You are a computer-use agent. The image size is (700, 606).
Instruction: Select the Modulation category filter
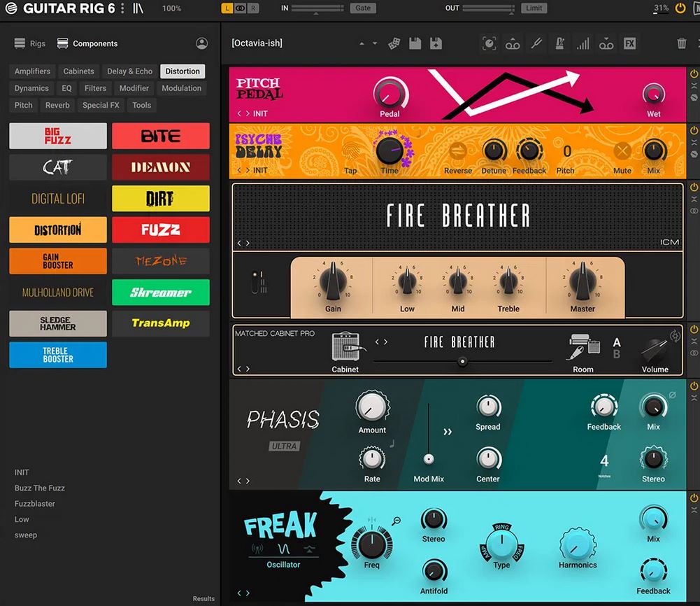(181, 88)
